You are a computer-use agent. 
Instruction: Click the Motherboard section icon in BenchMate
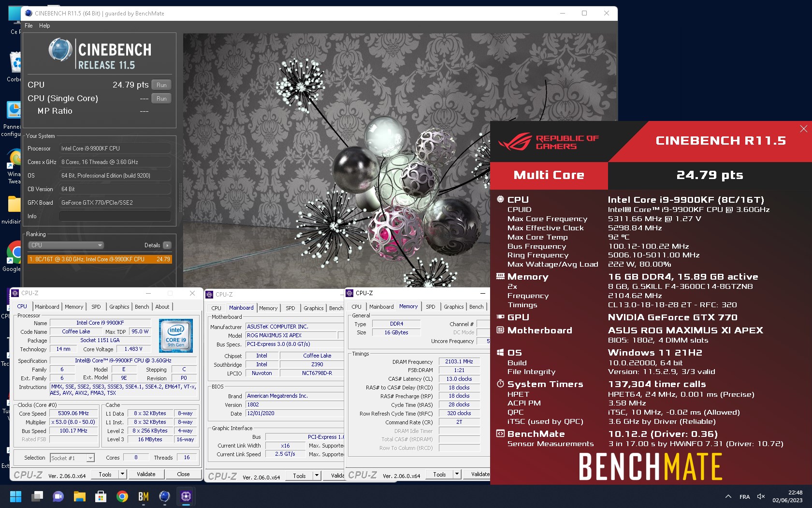tap(500, 330)
